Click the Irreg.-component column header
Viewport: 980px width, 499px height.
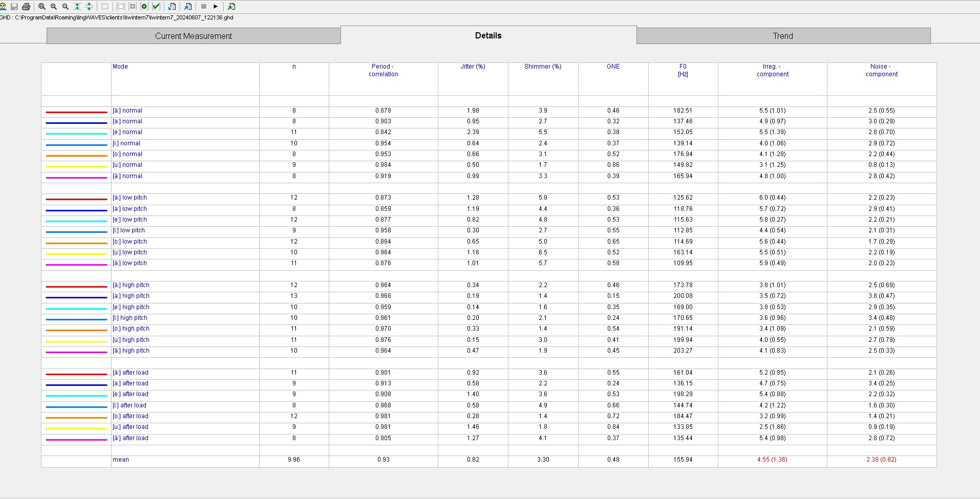coord(773,70)
